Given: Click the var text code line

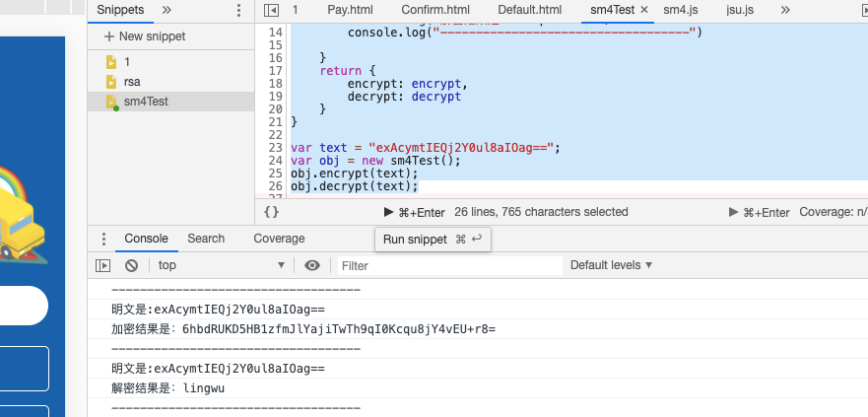Looking at the screenshot, I should coord(426,148).
